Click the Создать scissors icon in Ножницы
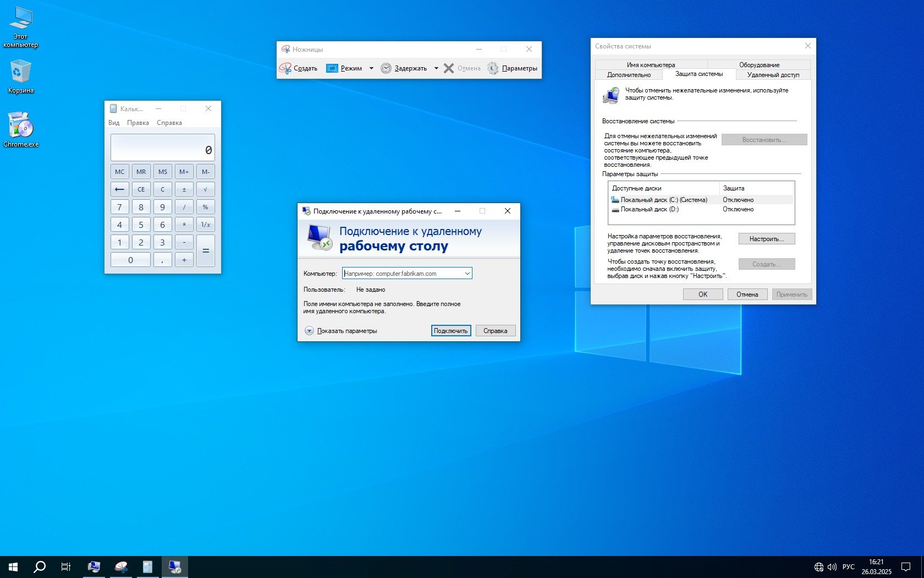The width and height of the screenshot is (924, 578). click(285, 68)
